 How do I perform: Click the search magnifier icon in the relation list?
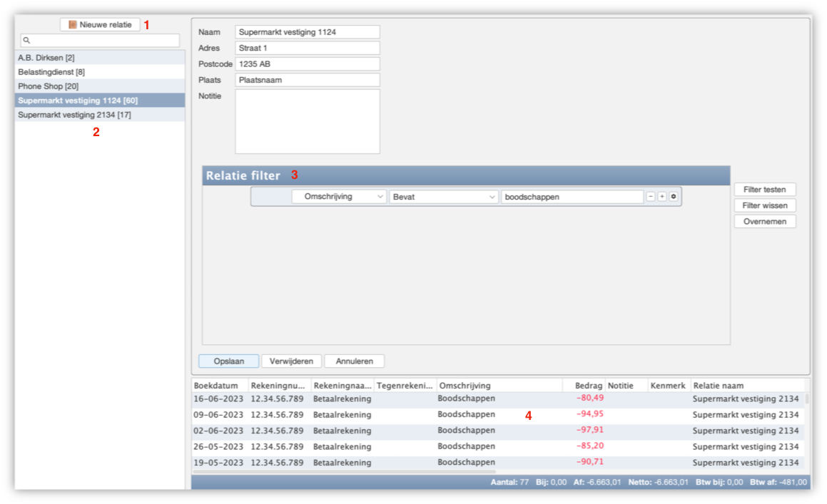click(26, 41)
